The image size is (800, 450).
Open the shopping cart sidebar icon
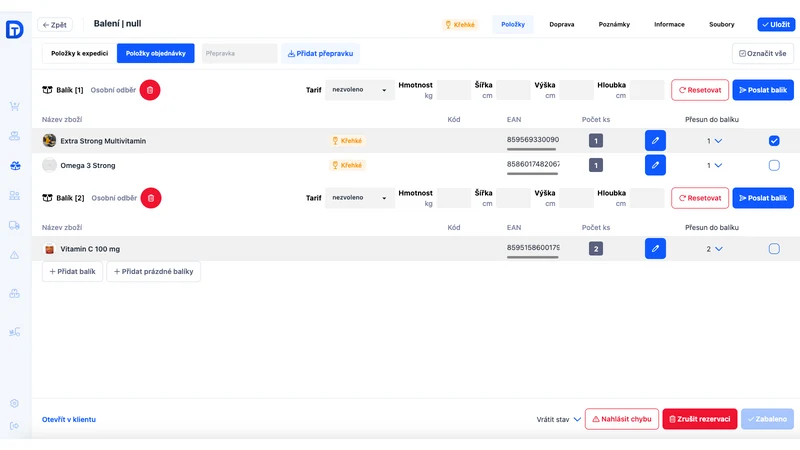pos(14,106)
